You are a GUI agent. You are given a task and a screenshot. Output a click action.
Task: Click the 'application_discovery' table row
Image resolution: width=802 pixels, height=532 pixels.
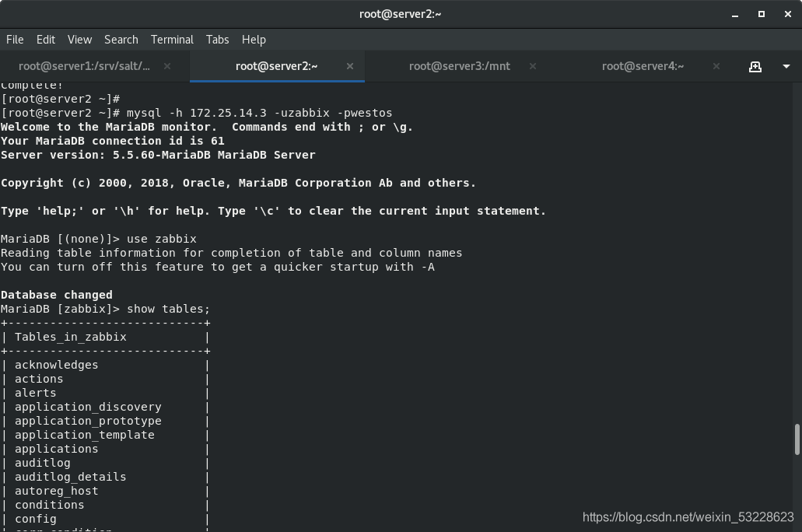(105, 407)
